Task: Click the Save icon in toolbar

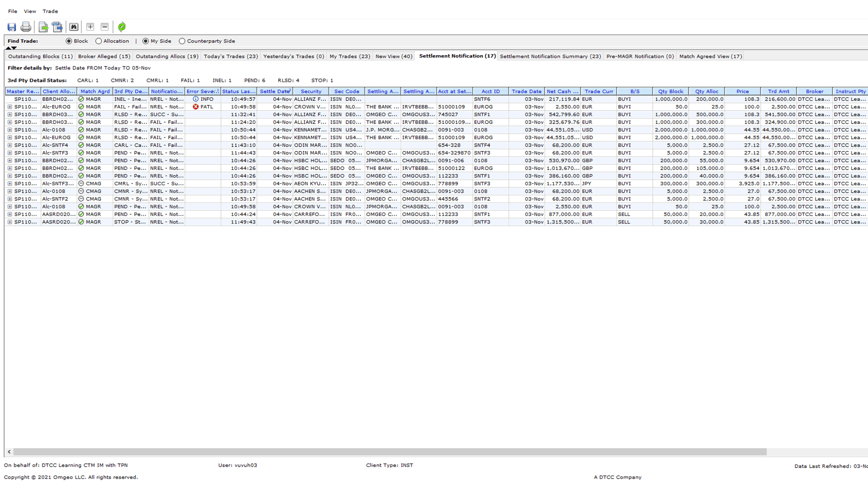Action: tap(11, 26)
